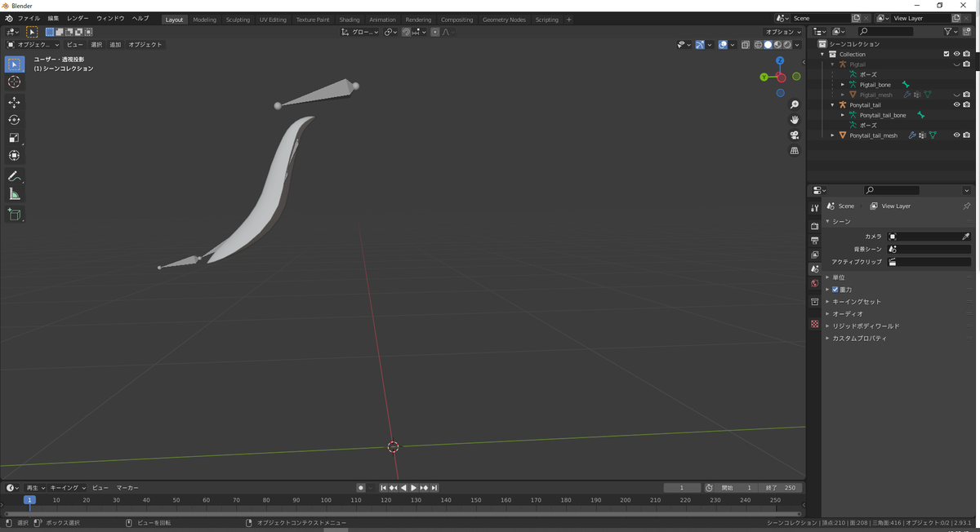Select the Add Cube tool

14,215
